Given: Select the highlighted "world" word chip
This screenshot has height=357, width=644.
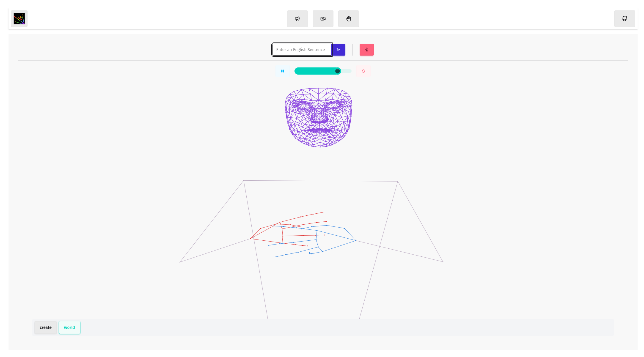Looking at the screenshot, I should 69,327.
